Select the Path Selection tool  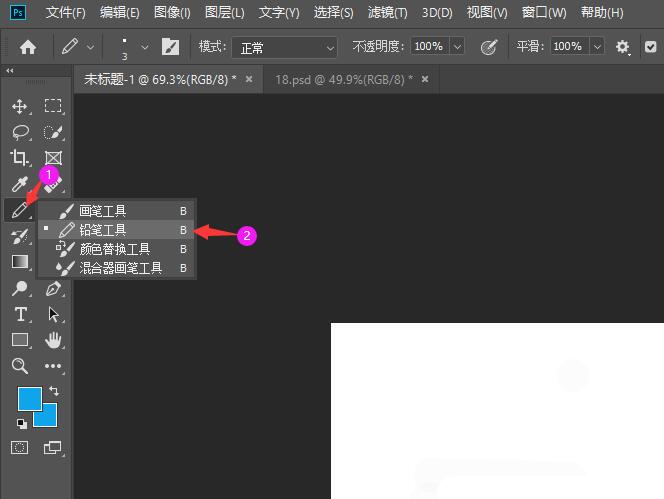click(53, 314)
